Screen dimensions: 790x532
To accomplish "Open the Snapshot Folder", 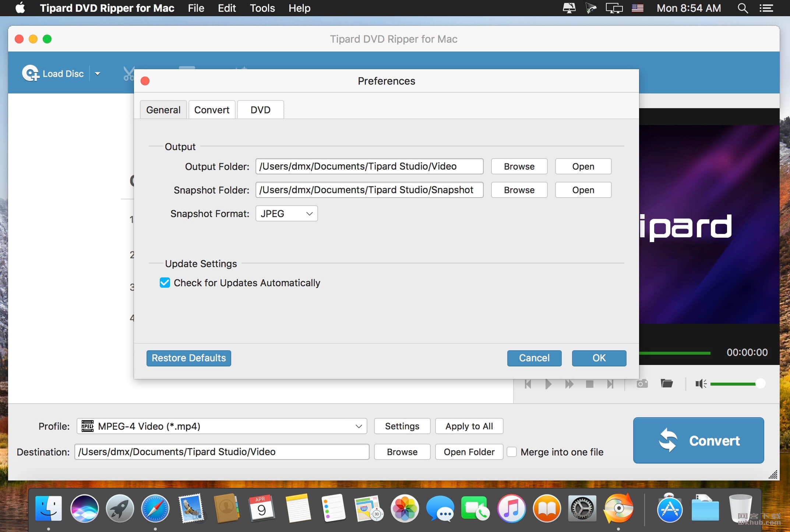I will pyautogui.click(x=583, y=190).
